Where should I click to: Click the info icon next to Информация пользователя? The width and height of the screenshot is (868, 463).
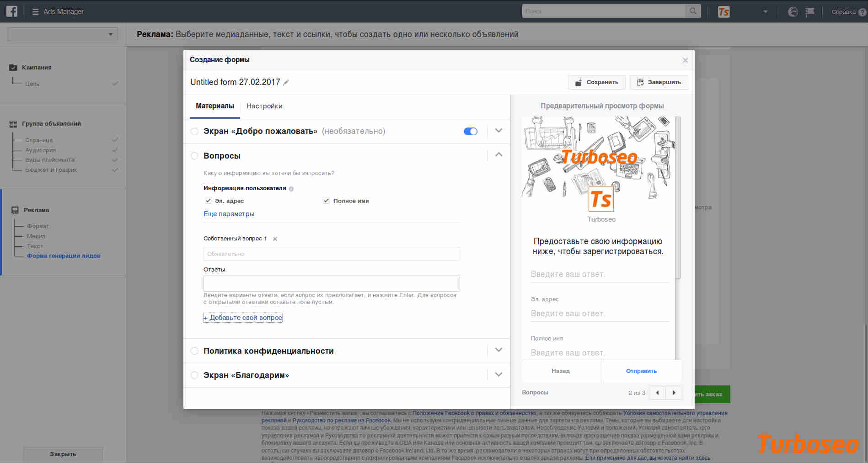pyautogui.click(x=291, y=189)
